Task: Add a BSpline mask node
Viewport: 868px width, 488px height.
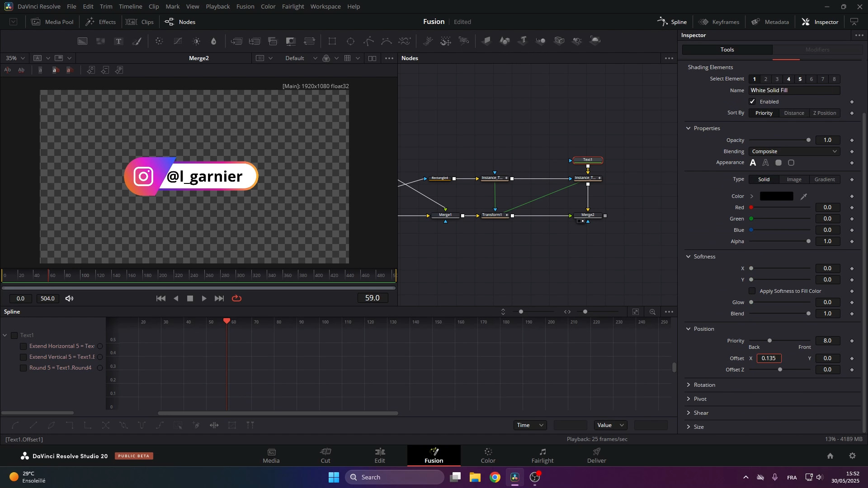Action: [387, 41]
